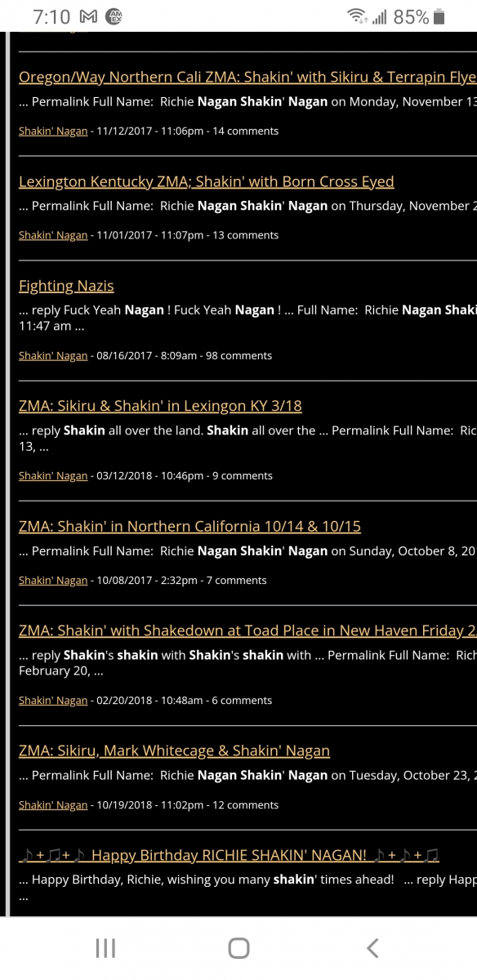This screenshot has height=980, width=477.
Task: Open ZMA Shakin' in Northern California 10/14 thread
Action: (189, 526)
